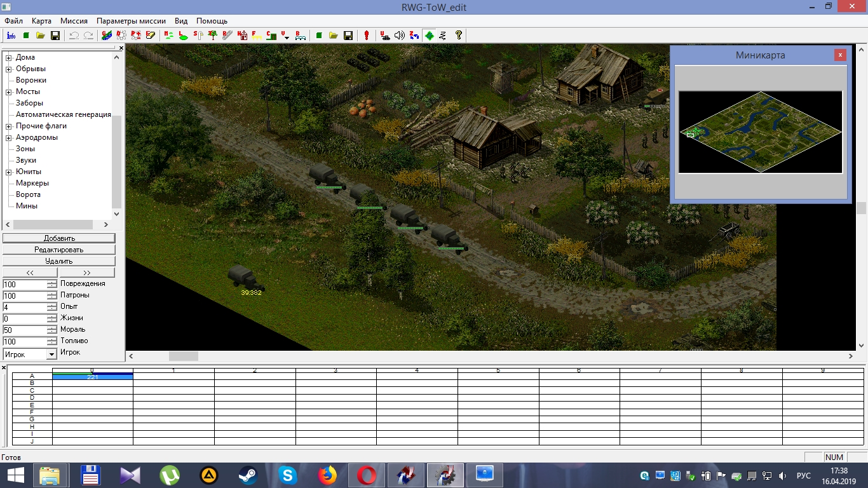This screenshot has height=488, width=868.
Task: Select the 'D' sparkle tool icon
Action: 121,36
